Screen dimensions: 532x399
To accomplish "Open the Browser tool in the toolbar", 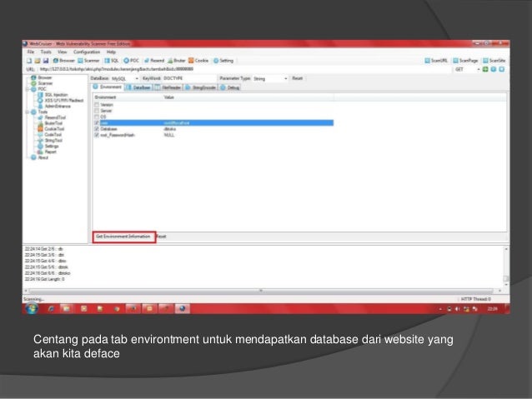I will tap(63, 61).
